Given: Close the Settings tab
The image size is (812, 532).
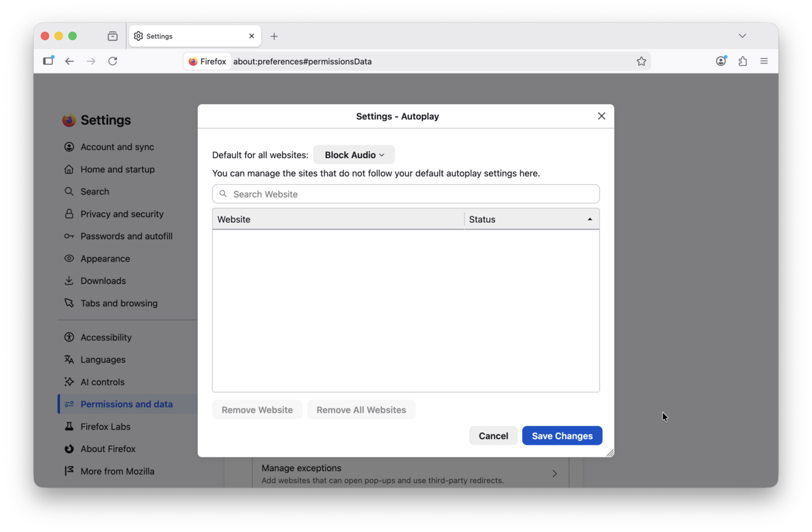Looking at the screenshot, I should tap(252, 36).
